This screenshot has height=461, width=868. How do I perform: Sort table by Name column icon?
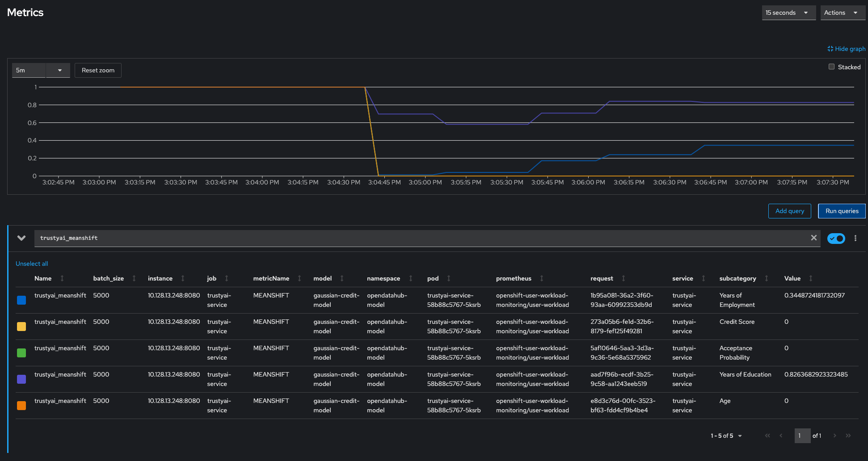tap(62, 278)
